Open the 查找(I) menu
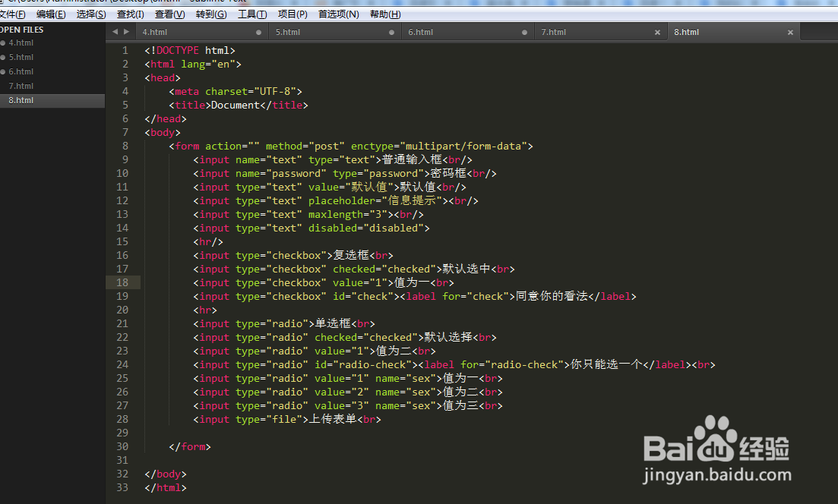838x504 pixels. click(x=131, y=14)
